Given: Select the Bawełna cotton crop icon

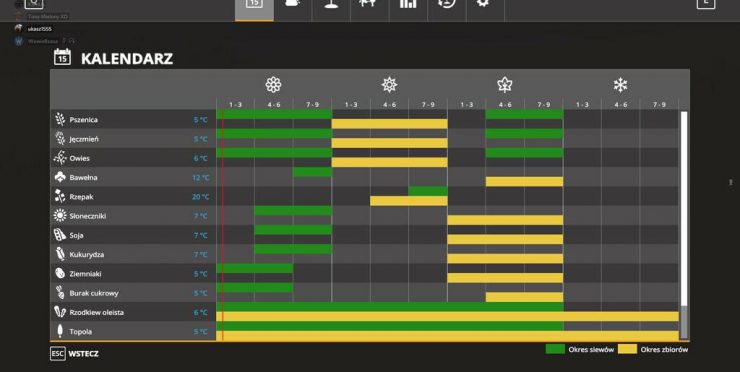Looking at the screenshot, I should click(x=60, y=178).
